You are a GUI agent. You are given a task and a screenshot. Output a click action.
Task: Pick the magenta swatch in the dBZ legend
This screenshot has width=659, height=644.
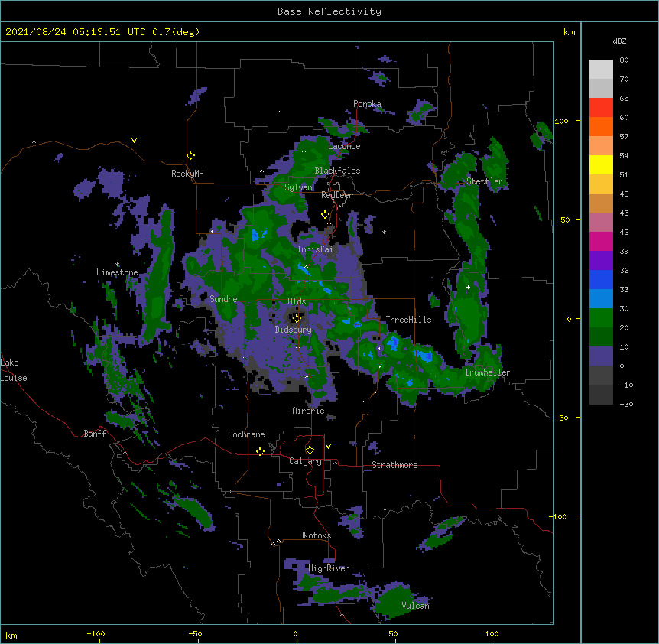(x=601, y=242)
